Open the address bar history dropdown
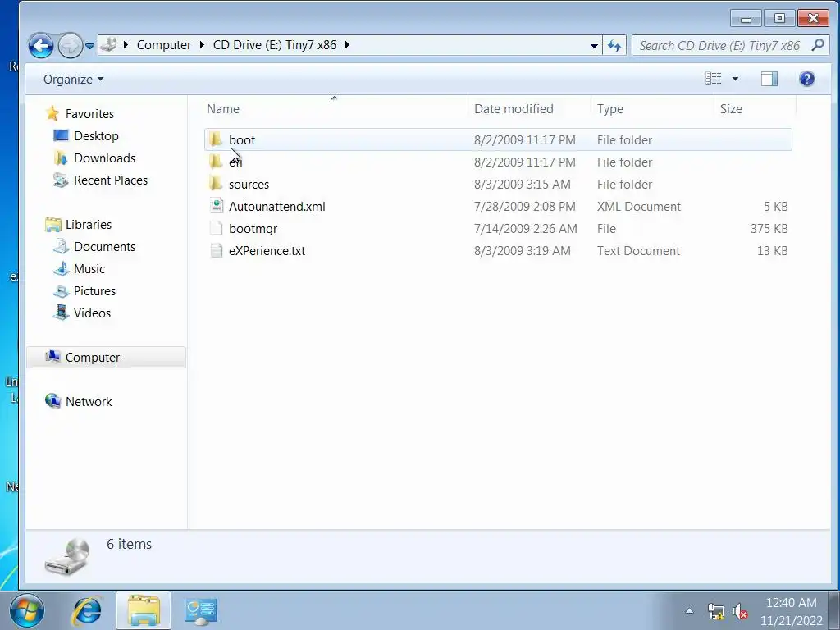Image resolution: width=840 pixels, height=630 pixels. coord(594,46)
